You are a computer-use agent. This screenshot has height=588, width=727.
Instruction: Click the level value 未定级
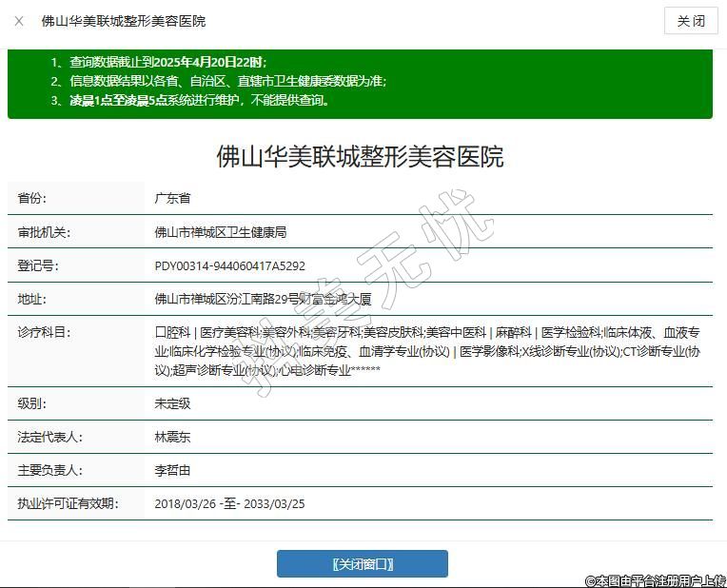(x=172, y=403)
